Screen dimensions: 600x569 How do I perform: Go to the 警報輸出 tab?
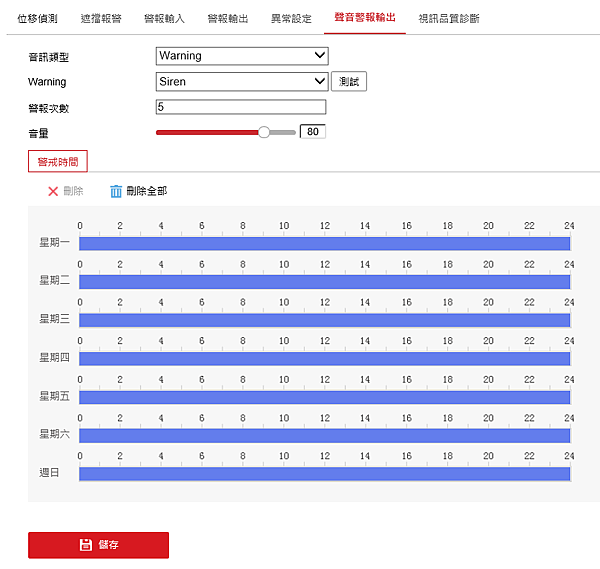(228, 18)
